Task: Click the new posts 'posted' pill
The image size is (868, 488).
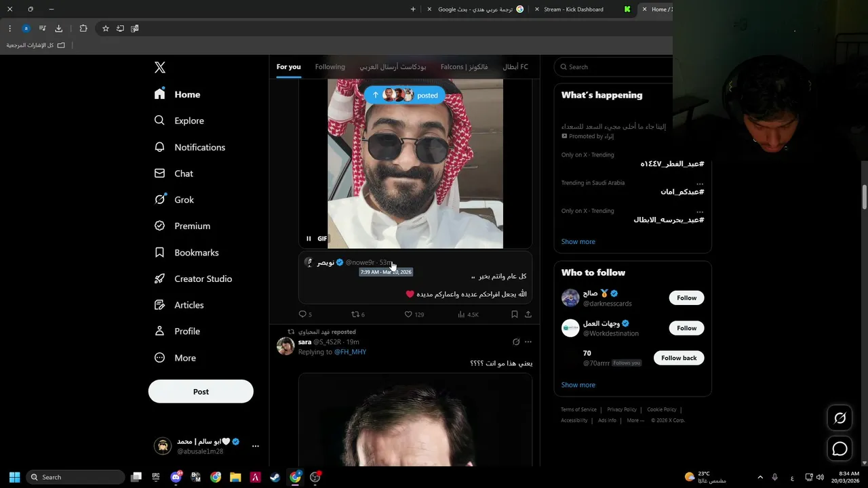Action: [405, 95]
